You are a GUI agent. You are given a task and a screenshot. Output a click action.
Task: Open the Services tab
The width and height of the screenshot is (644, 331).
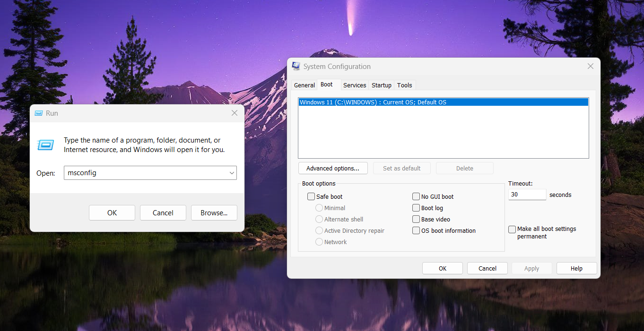355,85
